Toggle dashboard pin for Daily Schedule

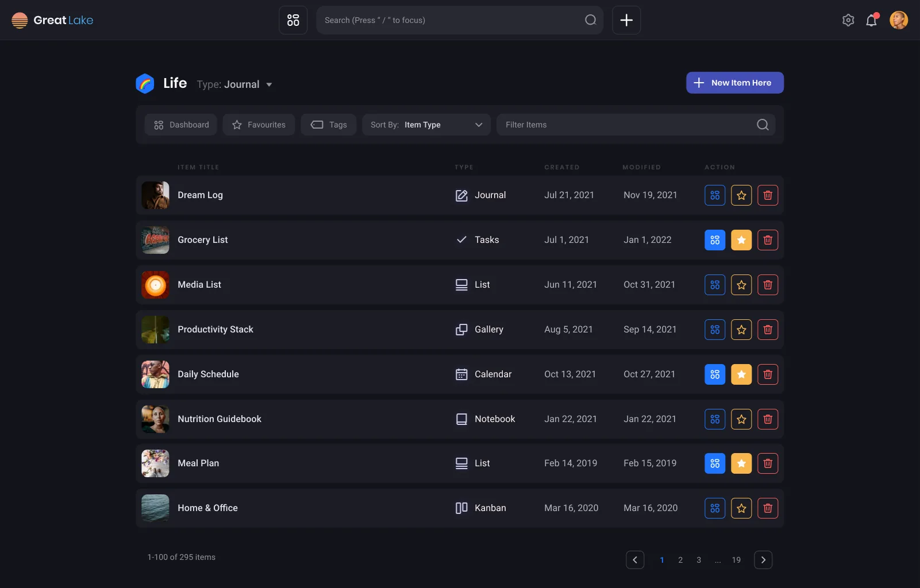[x=715, y=374]
